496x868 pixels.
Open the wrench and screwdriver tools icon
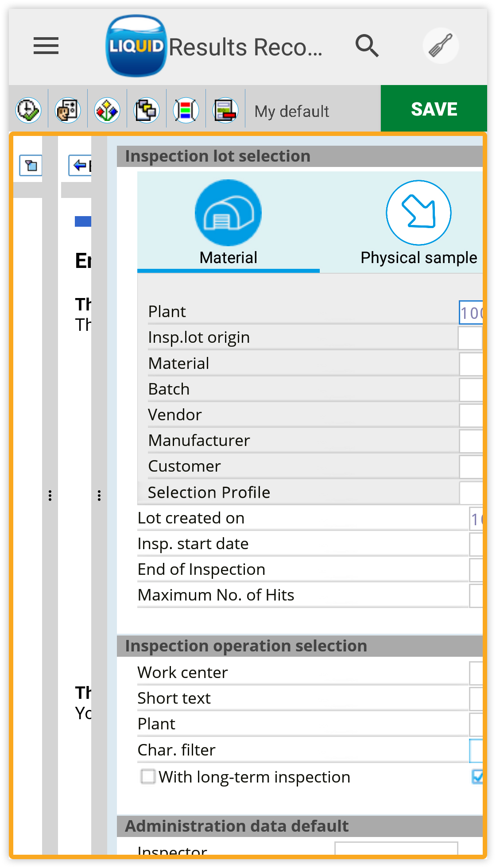440,46
